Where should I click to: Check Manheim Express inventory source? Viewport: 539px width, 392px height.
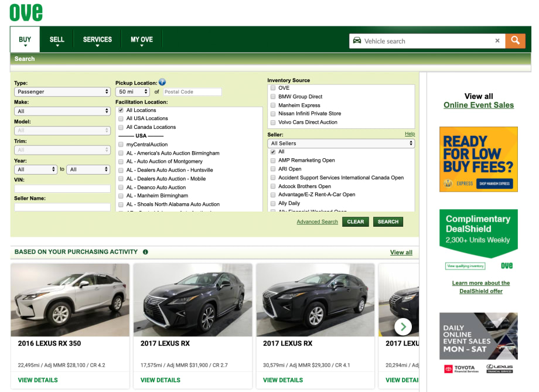[x=273, y=105]
